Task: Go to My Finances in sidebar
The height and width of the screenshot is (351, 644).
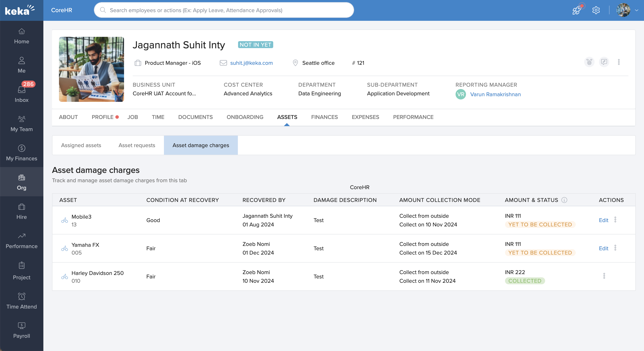Action: (21, 153)
